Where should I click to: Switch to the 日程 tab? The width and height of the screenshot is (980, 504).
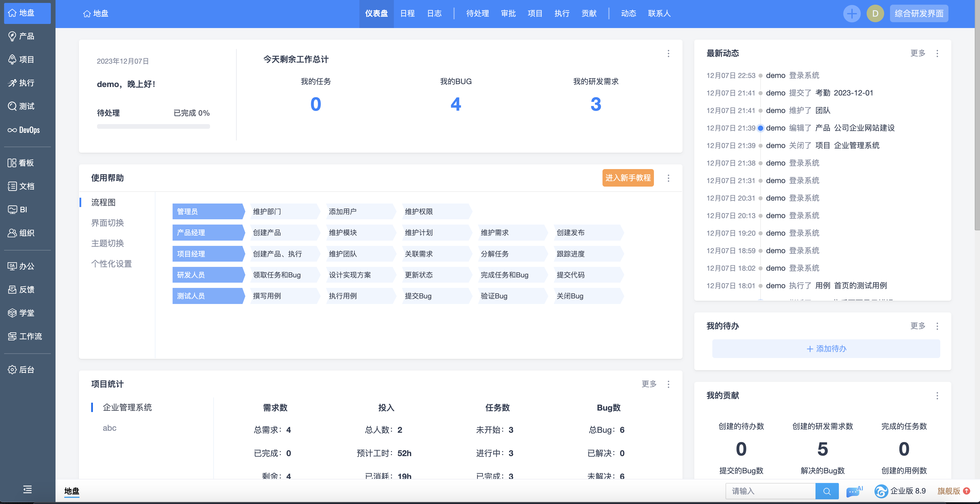point(407,14)
